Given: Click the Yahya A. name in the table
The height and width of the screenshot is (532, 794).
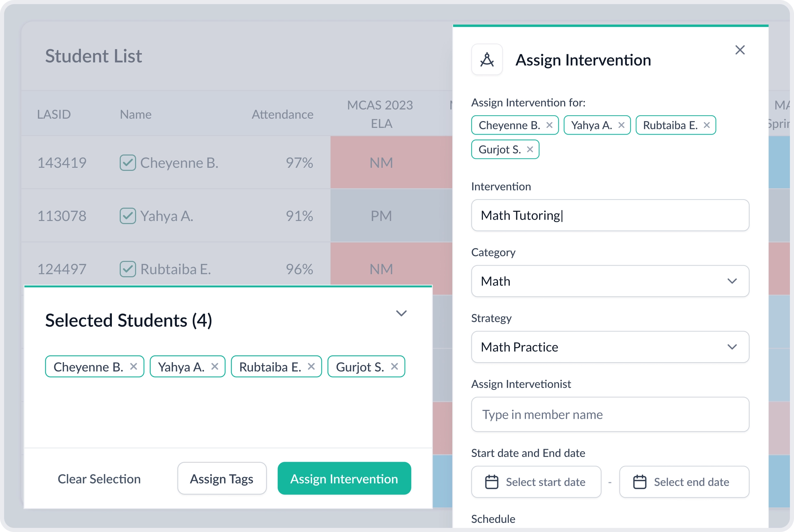Looking at the screenshot, I should (167, 216).
